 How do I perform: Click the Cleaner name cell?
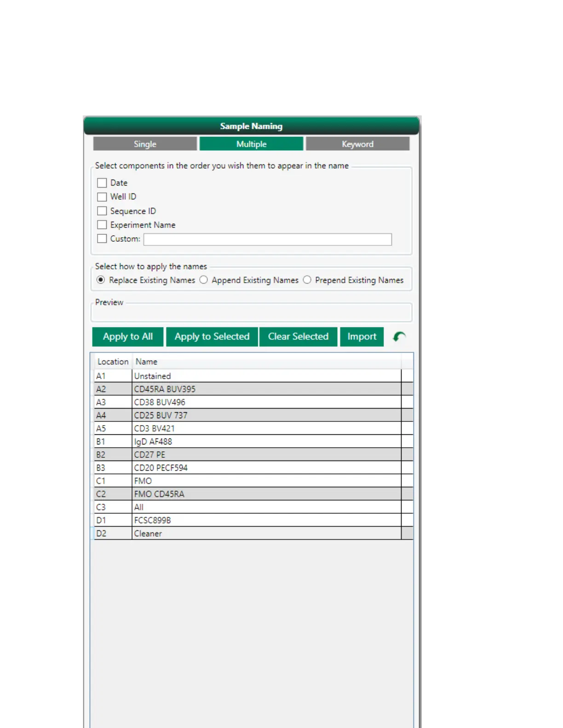click(266, 534)
